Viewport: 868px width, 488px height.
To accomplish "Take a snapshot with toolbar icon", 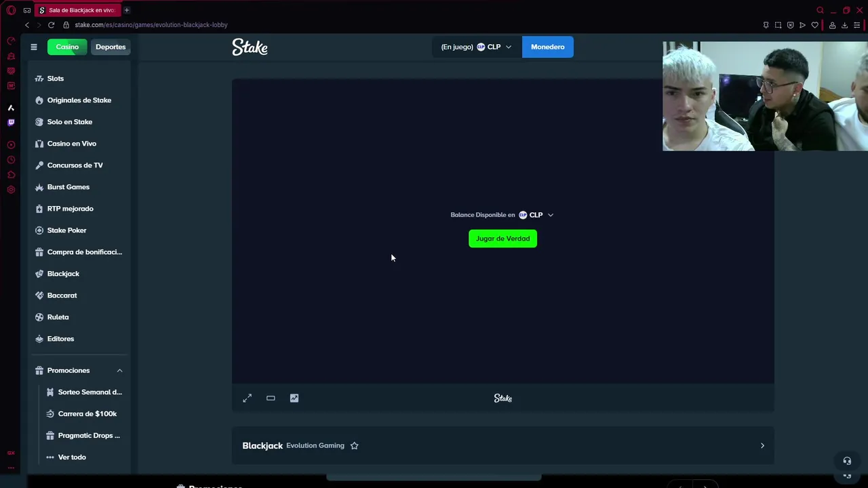I will coord(778,25).
